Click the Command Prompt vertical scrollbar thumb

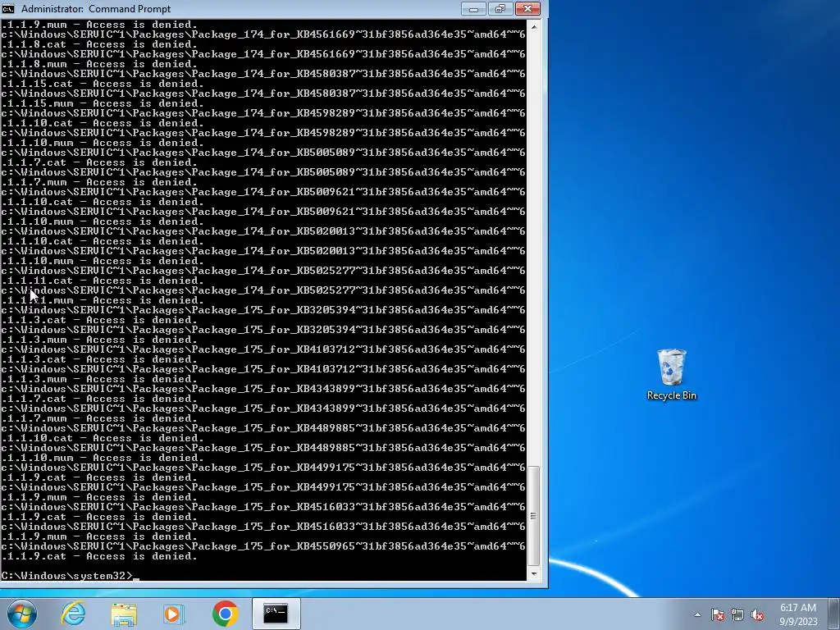coord(533,516)
